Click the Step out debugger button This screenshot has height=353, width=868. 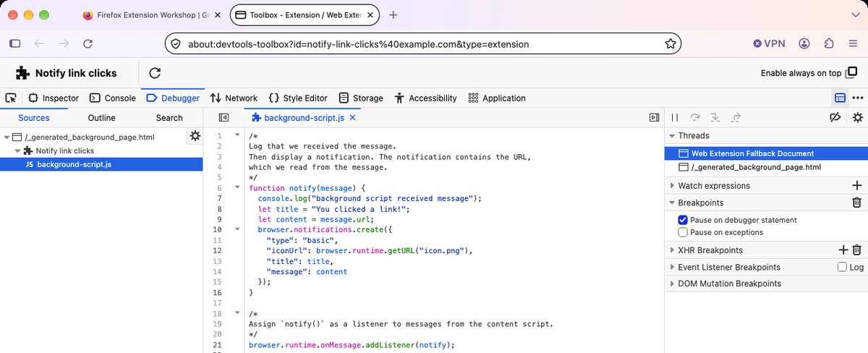736,117
